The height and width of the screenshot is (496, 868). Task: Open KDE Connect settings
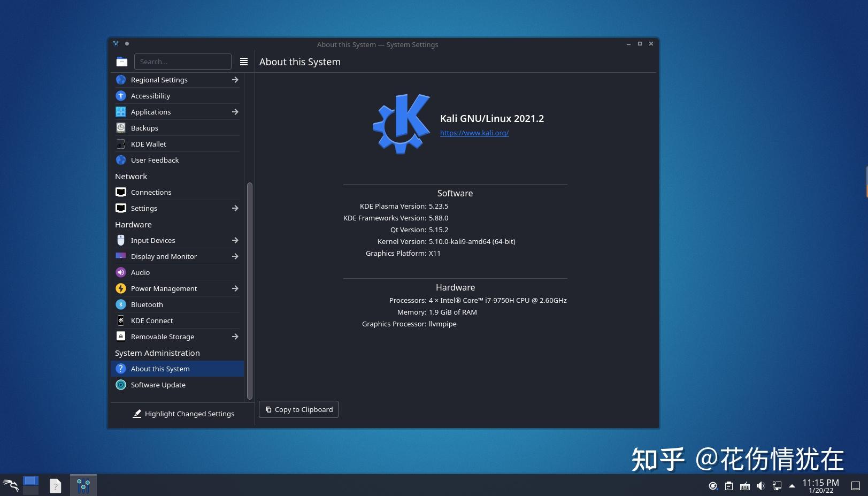[x=151, y=320]
